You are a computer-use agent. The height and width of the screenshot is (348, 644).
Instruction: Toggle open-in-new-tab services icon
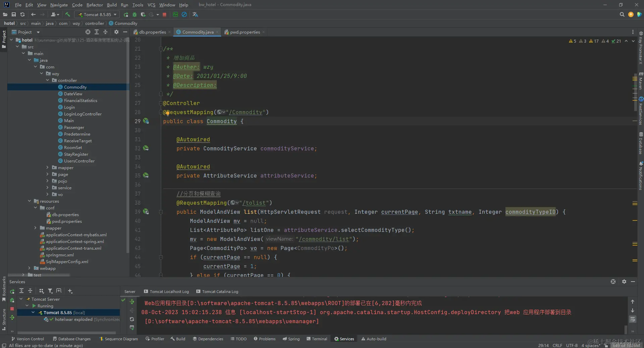point(59,291)
